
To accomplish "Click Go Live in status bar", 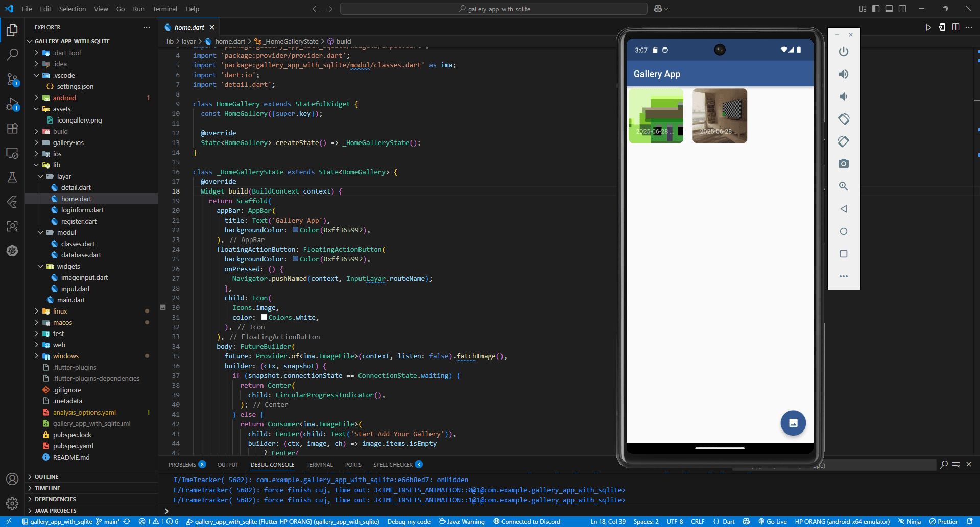I will point(772,522).
